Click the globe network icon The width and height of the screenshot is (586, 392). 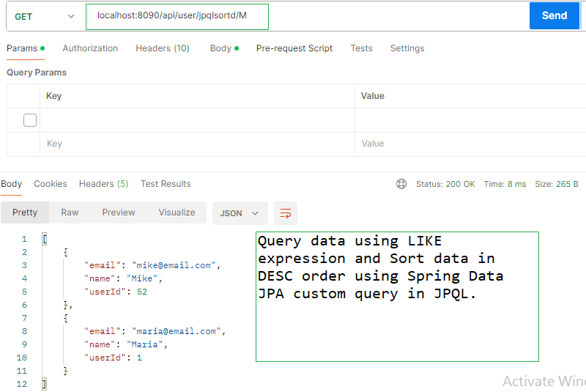tap(401, 184)
